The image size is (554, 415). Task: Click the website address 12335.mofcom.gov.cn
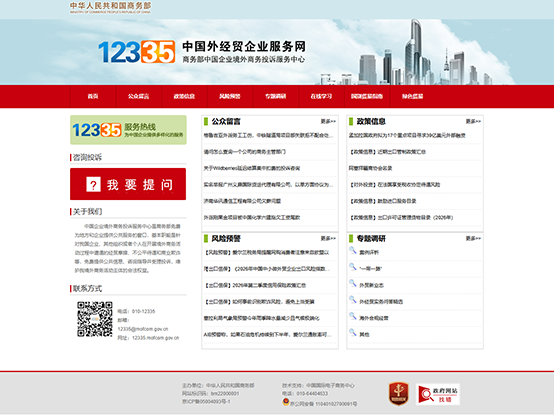(155, 338)
